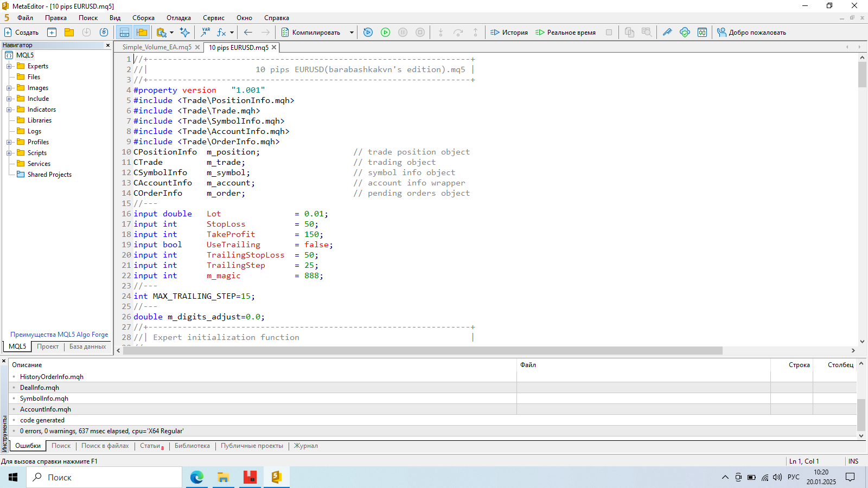Open File Explorer from the taskbar
Viewport: 868px width, 488px height.
pos(223,477)
